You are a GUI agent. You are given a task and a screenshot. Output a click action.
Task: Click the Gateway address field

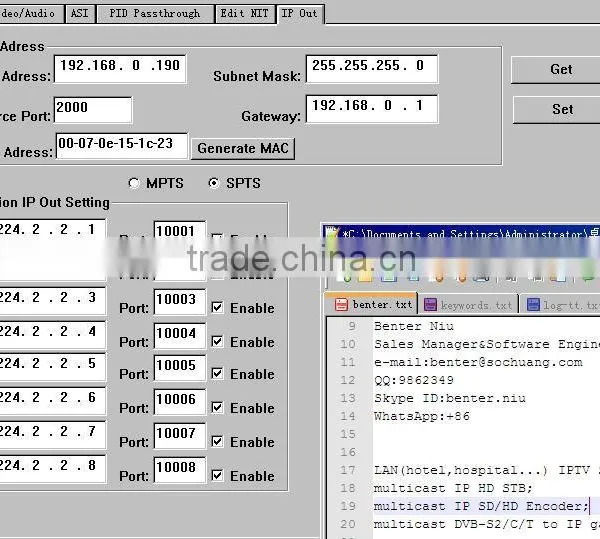pos(372,109)
